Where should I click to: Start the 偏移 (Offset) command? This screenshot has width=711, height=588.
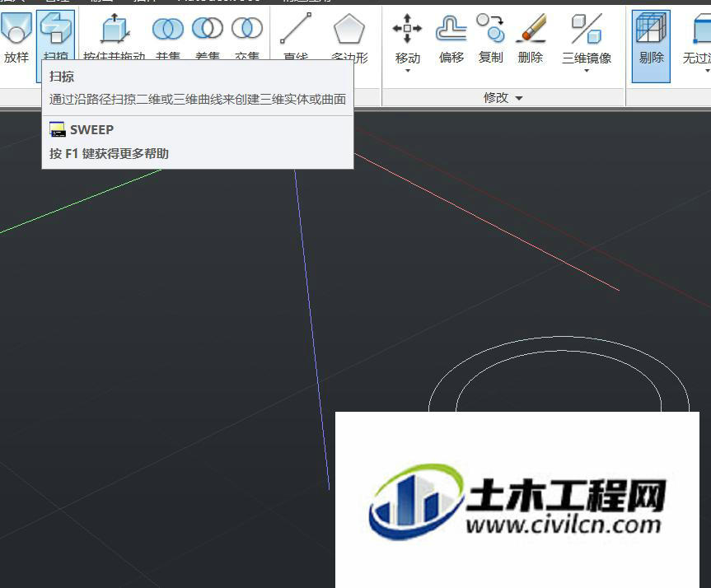(x=451, y=38)
